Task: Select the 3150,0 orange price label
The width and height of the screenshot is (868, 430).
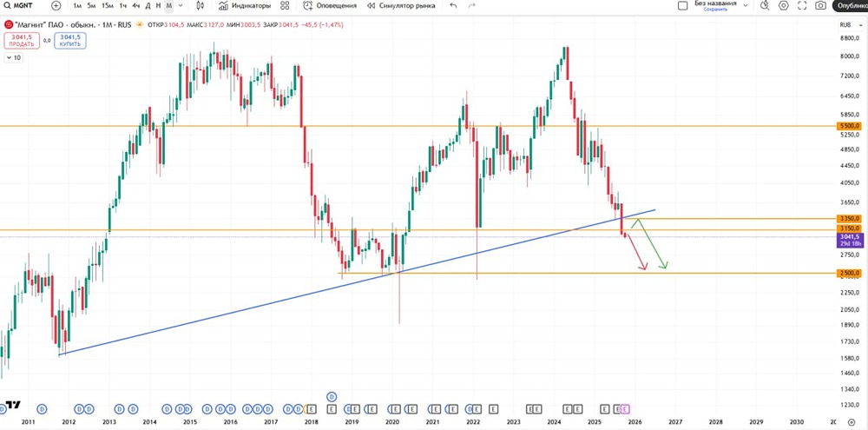Action: (851, 228)
